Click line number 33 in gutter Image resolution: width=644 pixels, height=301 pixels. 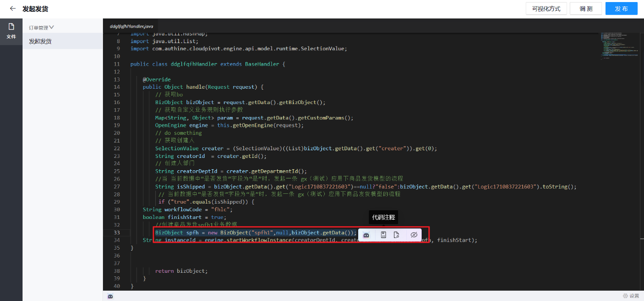(x=116, y=233)
